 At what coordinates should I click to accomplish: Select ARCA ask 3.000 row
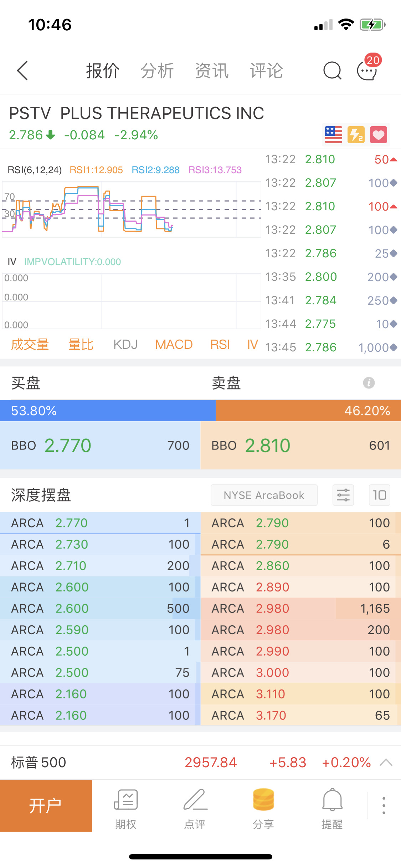301,672
